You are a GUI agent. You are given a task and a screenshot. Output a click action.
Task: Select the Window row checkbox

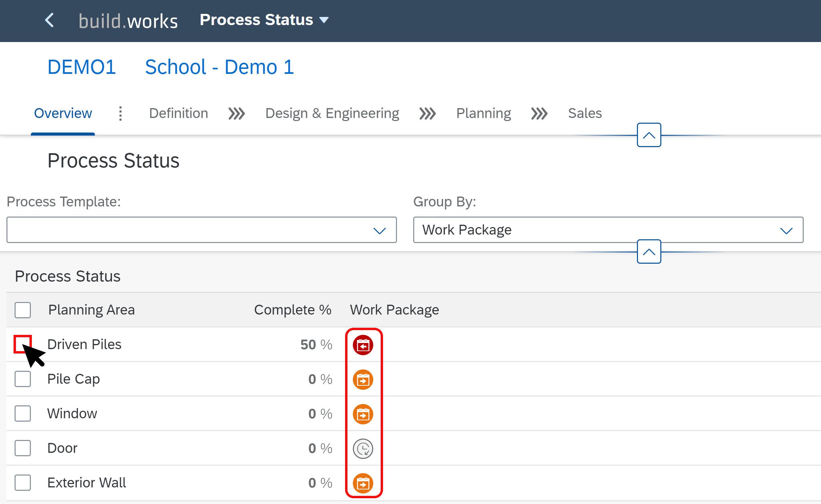coord(23,414)
